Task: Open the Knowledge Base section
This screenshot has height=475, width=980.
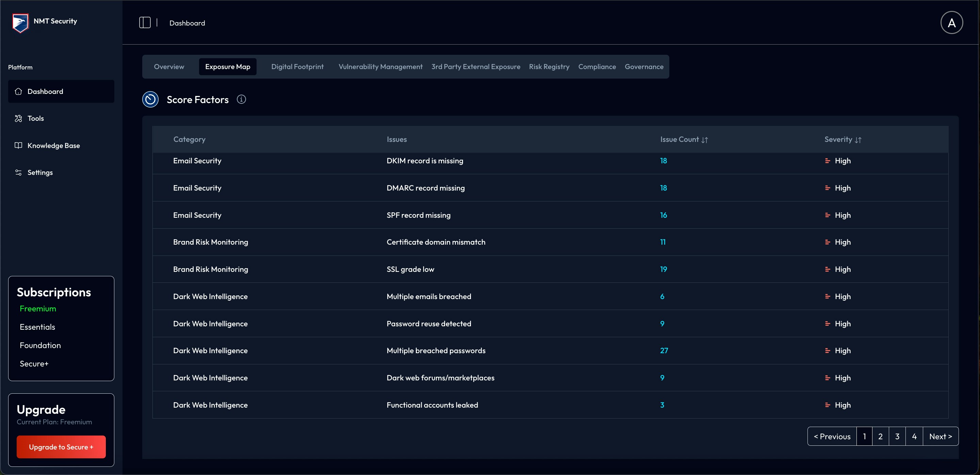Action: tap(54, 145)
